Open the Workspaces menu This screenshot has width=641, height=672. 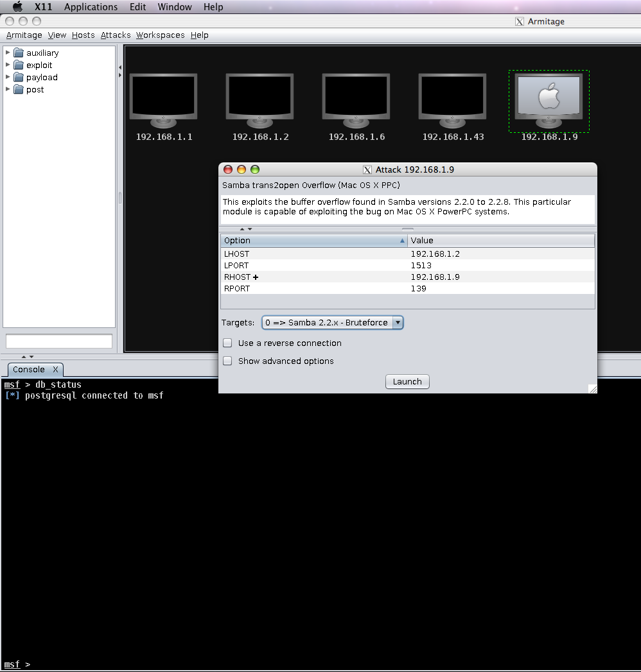coord(161,35)
